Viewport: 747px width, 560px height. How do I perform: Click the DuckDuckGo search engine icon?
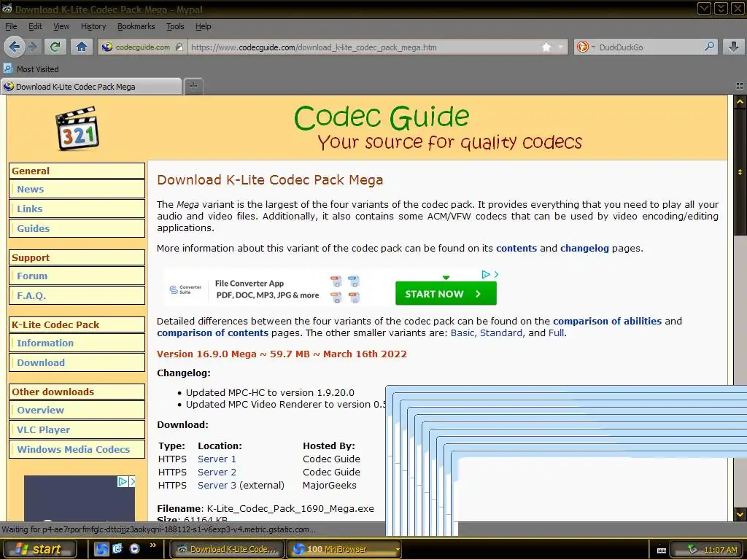coord(582,47)
